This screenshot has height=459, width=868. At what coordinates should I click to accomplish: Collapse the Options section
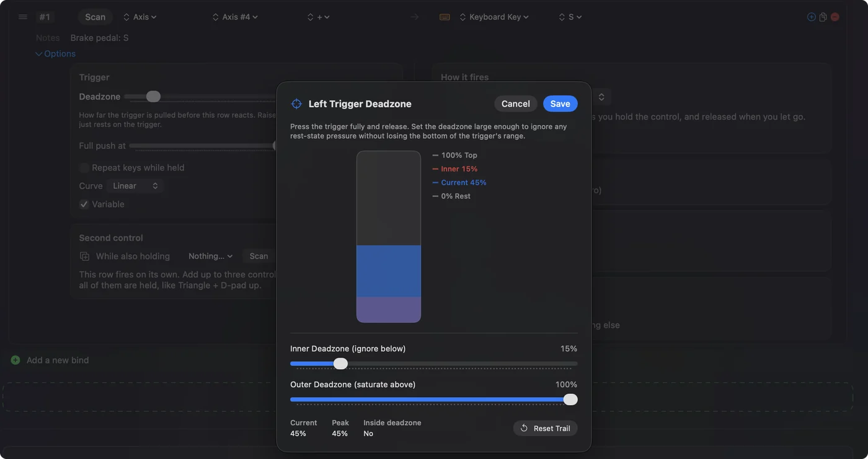point(56,54)
